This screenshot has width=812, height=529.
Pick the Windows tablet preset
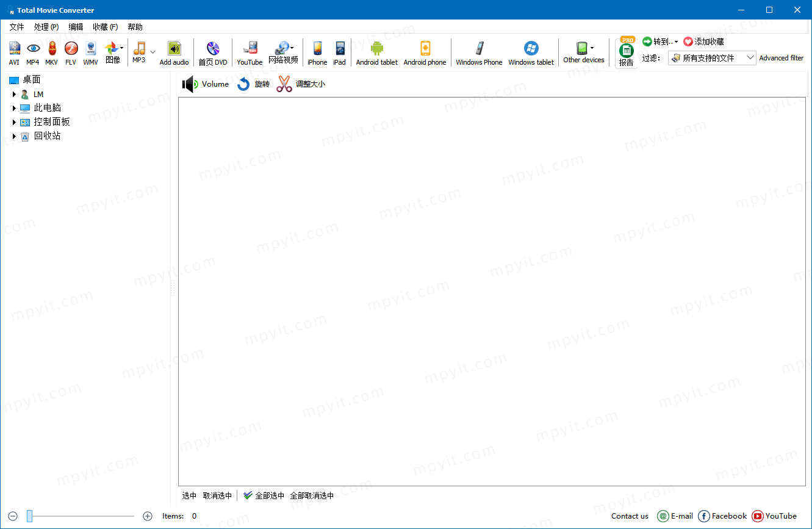point(531,53)
